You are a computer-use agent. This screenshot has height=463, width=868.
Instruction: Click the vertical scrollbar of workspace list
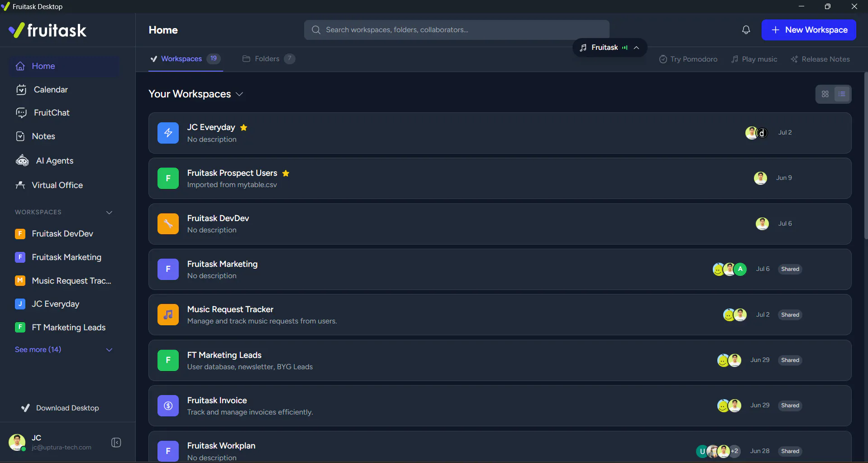click(x=866, y=156)
